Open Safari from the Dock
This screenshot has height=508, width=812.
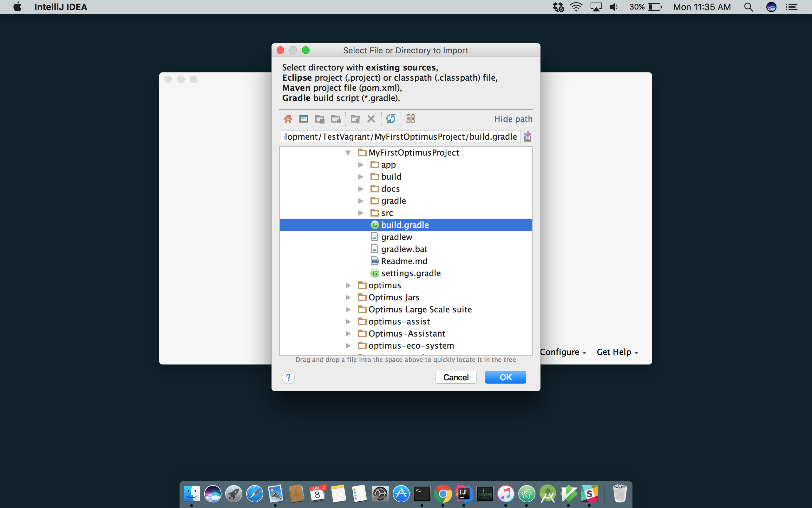254,494
